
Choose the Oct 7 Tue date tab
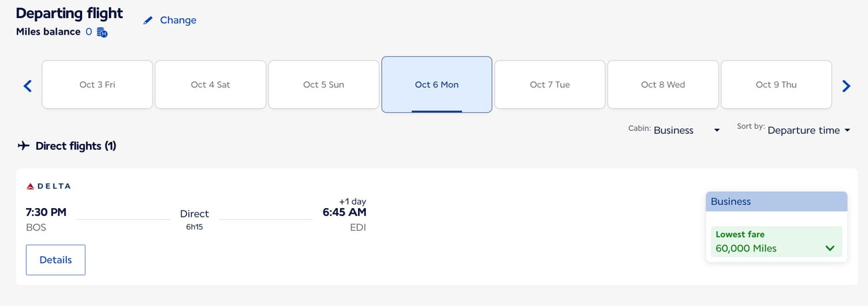[550, 85]
